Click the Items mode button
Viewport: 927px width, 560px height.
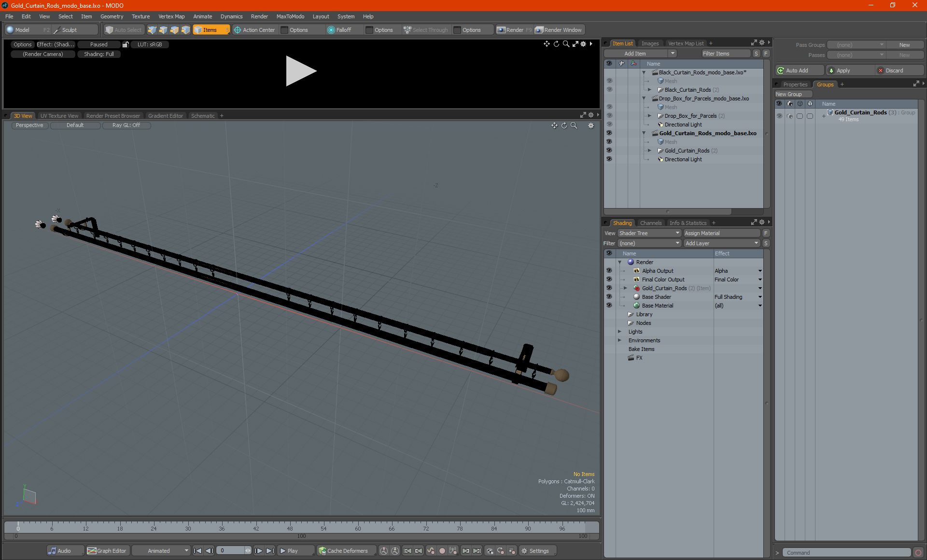211,30
